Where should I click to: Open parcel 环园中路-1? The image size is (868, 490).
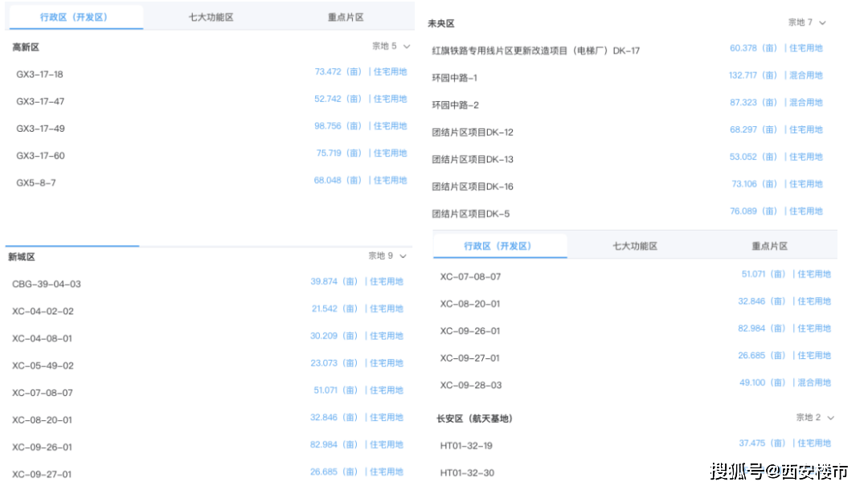(x=454, y=77)
